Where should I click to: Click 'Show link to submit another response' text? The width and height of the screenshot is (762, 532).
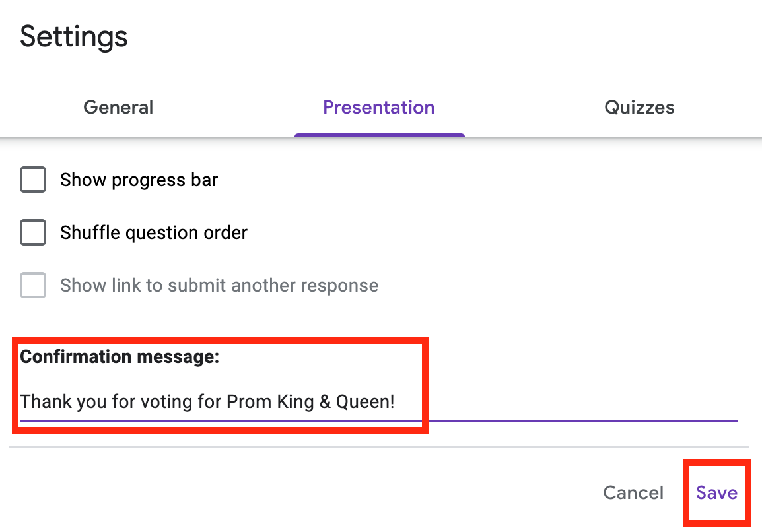coord(219,285)
